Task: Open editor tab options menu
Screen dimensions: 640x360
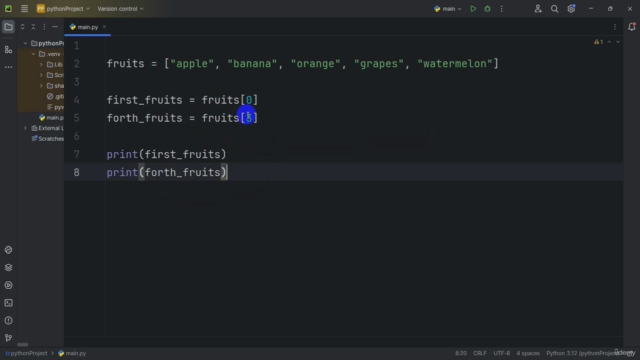Action: coord(615,27)
